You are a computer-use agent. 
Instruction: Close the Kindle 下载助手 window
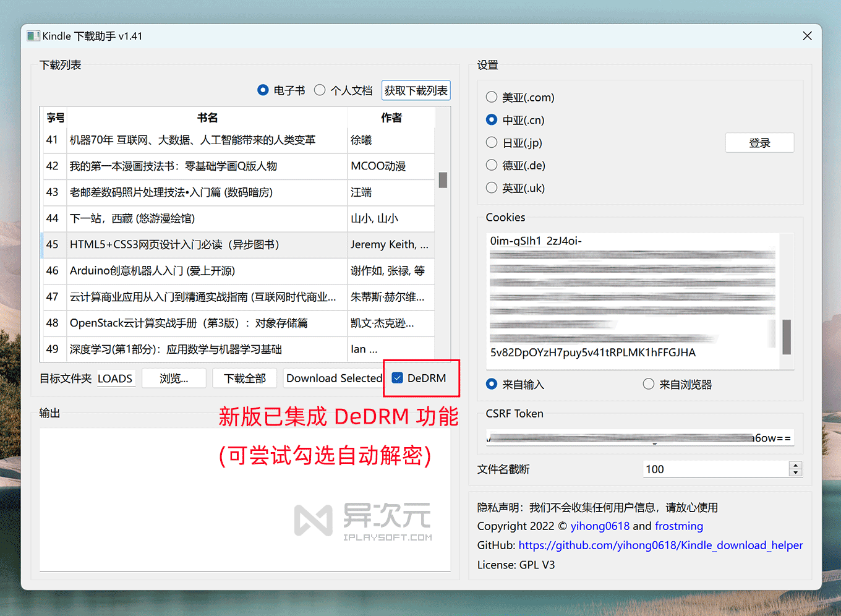807,36
